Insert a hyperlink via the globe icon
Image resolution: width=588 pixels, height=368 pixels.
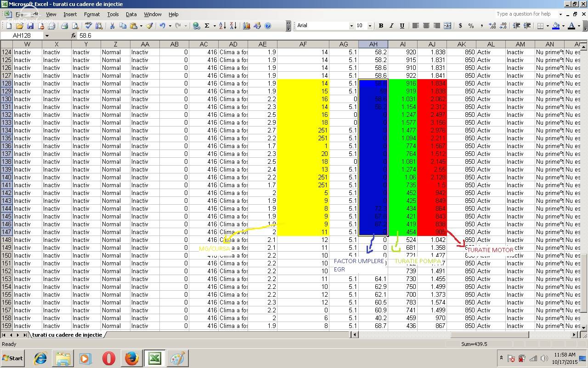coord(196,26)
